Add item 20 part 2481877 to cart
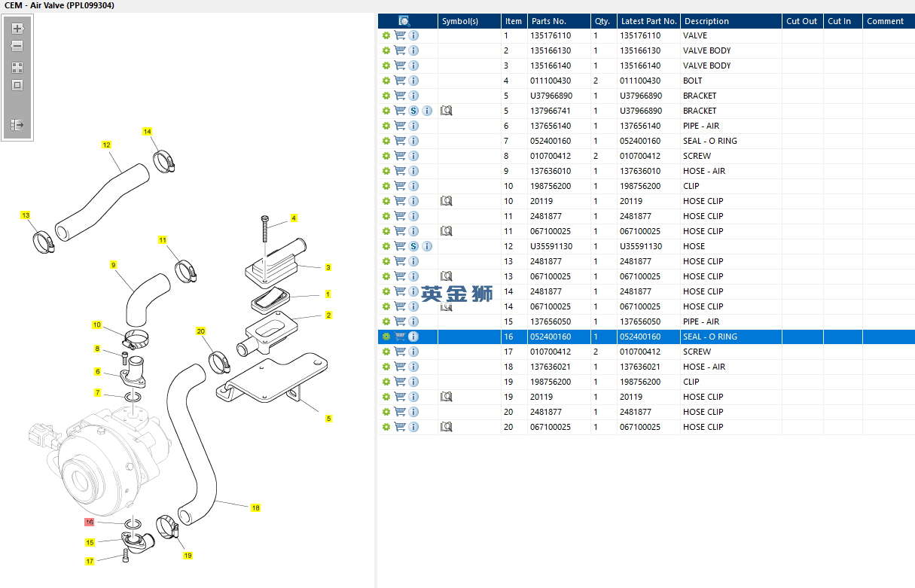Viewport: 915px width, 588px height. pos(400,412)
